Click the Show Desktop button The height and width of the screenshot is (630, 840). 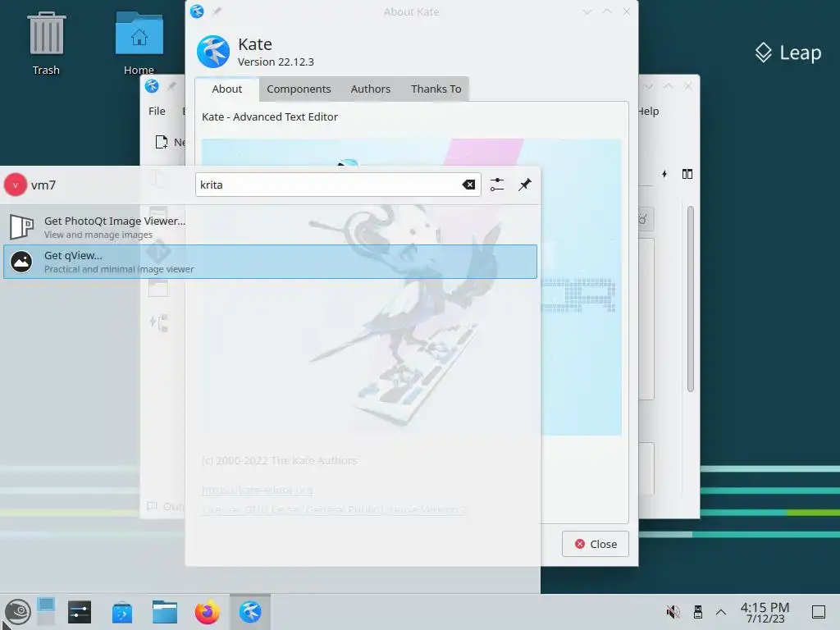[x=819, y=612]
